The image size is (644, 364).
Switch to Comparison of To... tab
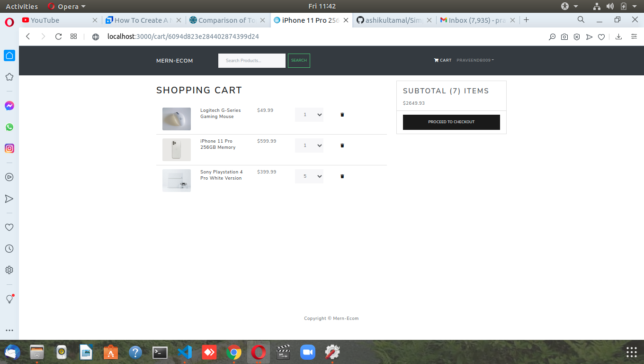(228, 20)
